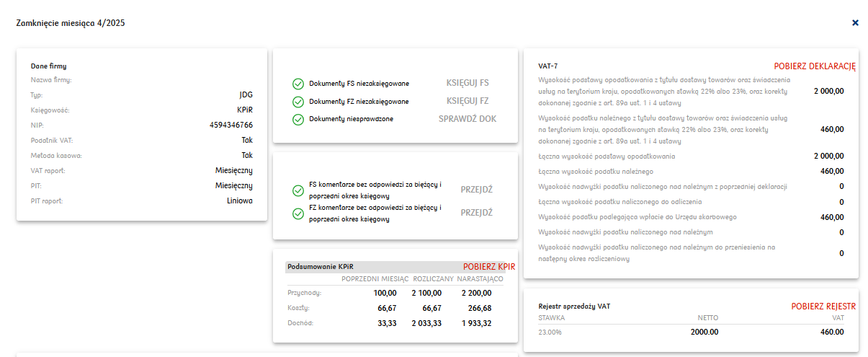The width and height of the screenshot is (868, 357).
Task: Click Łączna wysokość podatku należnego label
Action: (596, 171)
